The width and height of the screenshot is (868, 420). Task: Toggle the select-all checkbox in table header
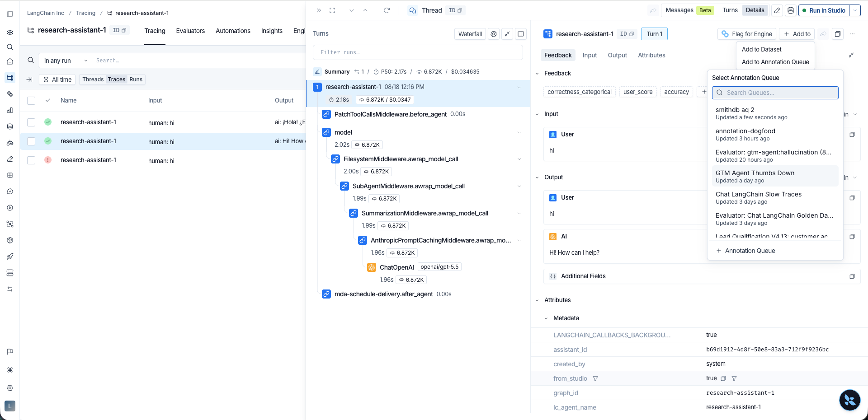[31, 101]
